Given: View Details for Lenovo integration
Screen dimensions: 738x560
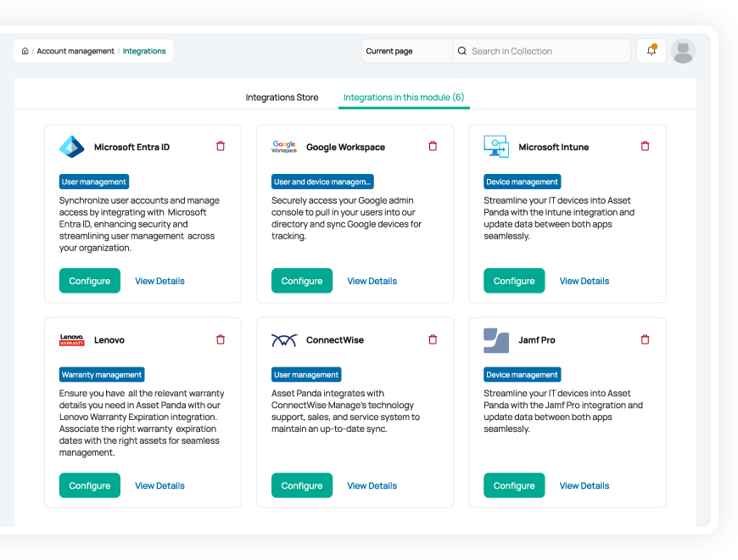Looking at the screenshot, I should (x=159, y=485).
